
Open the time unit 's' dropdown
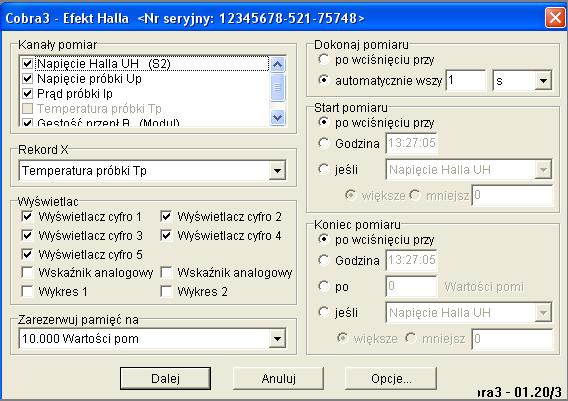[x=543, y=80]
